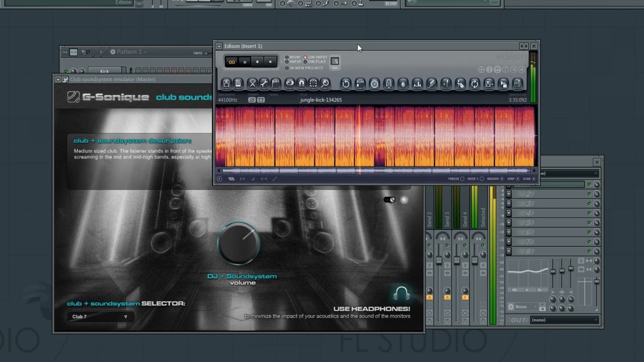This screenshot has height=362, width=644.
Task: Click the record button in Edison
Action: point(270,62)
